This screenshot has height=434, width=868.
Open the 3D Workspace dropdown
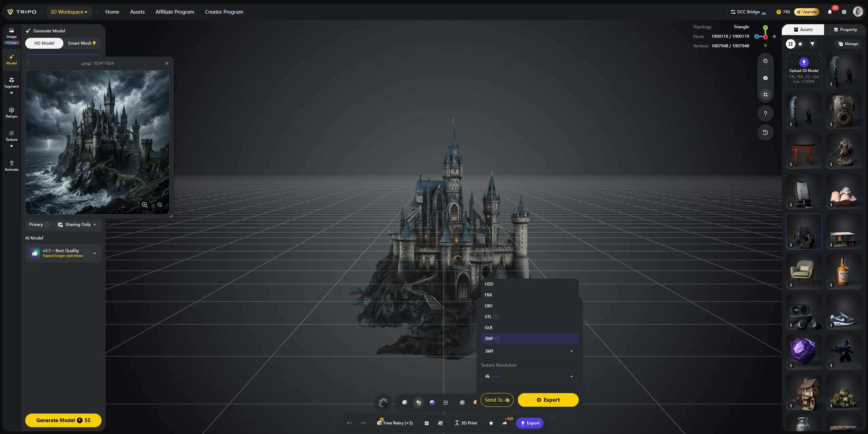pyautogui.click(x=69, y=12)
